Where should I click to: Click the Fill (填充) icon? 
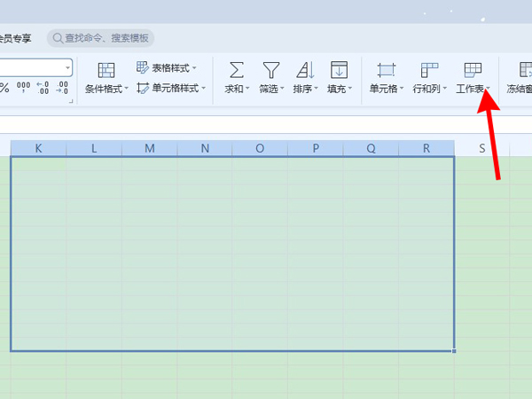tap(338, 71)
